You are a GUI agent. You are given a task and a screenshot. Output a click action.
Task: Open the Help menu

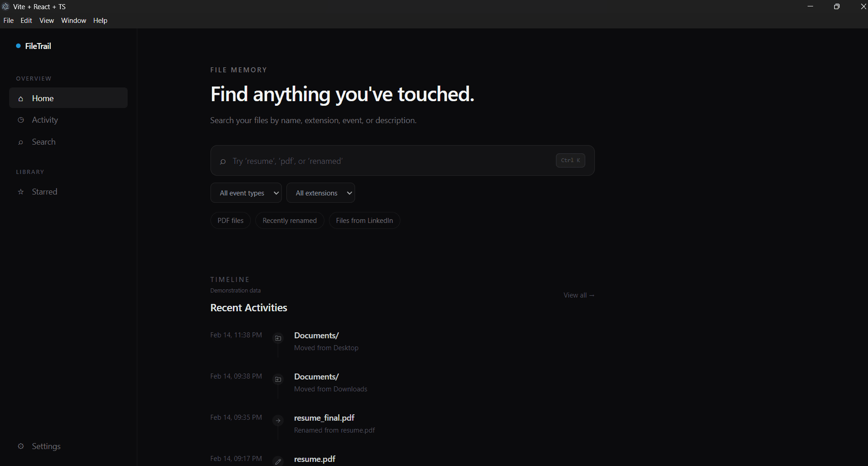click(100, 21)
